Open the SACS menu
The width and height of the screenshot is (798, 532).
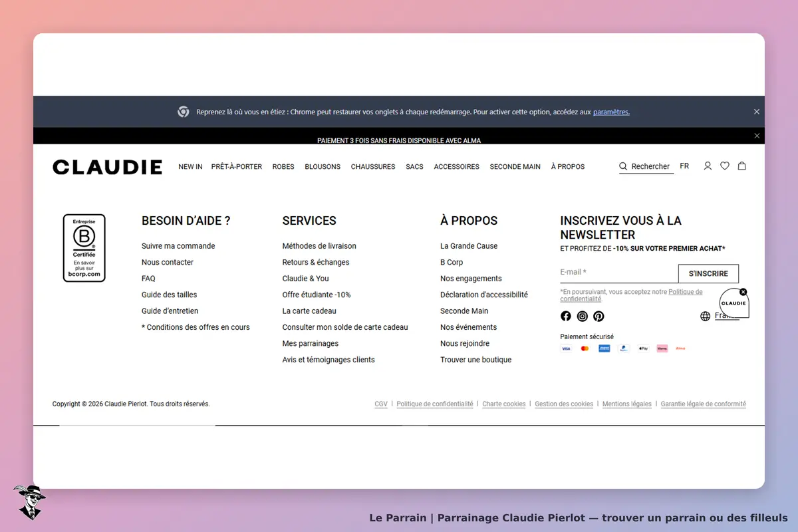click(x=414, y=167)
